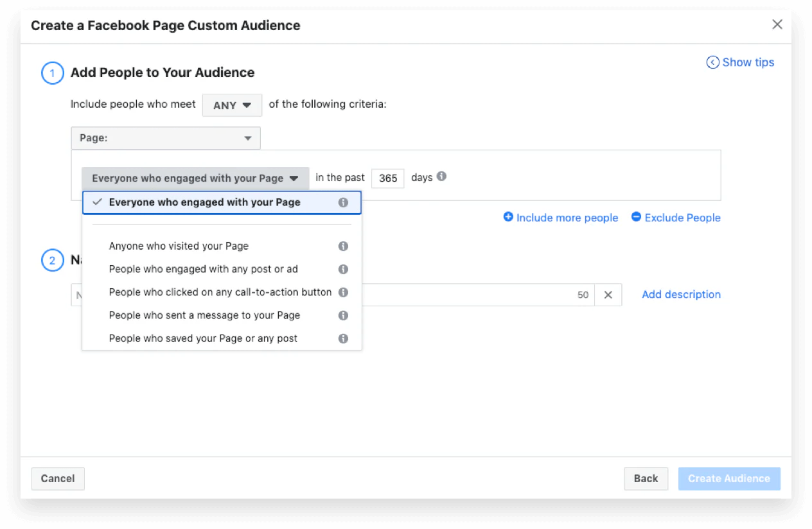Close the Create Custom Audience dialog
812x529 pixels.
click(777, 25)
